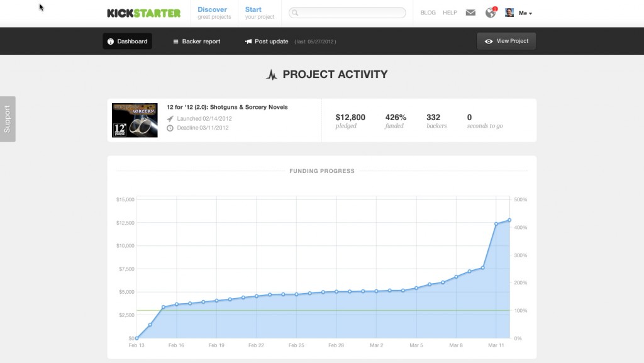Click the final data point on Mar 12

509,220
